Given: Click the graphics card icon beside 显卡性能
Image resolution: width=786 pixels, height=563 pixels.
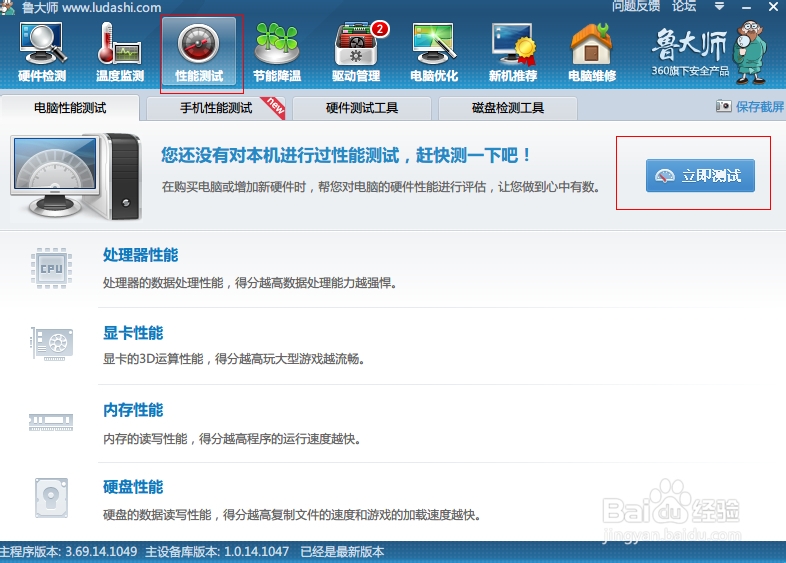Looking at the screenshot, I should pyautogui.click(x=51, y=344).
